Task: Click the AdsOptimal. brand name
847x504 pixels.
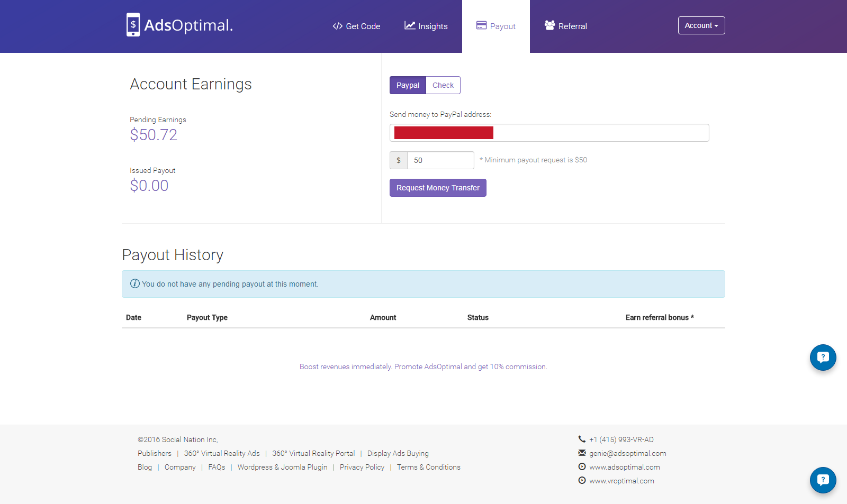Action: (188, 25)
